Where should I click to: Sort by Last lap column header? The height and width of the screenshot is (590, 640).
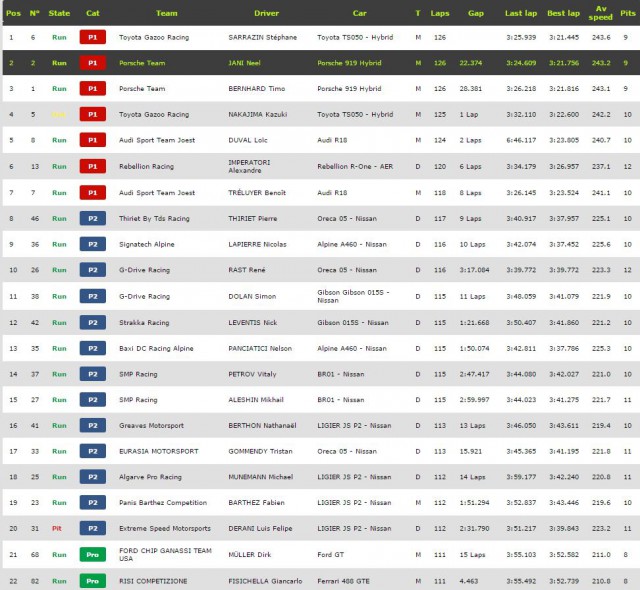click(x=521, y=13)
